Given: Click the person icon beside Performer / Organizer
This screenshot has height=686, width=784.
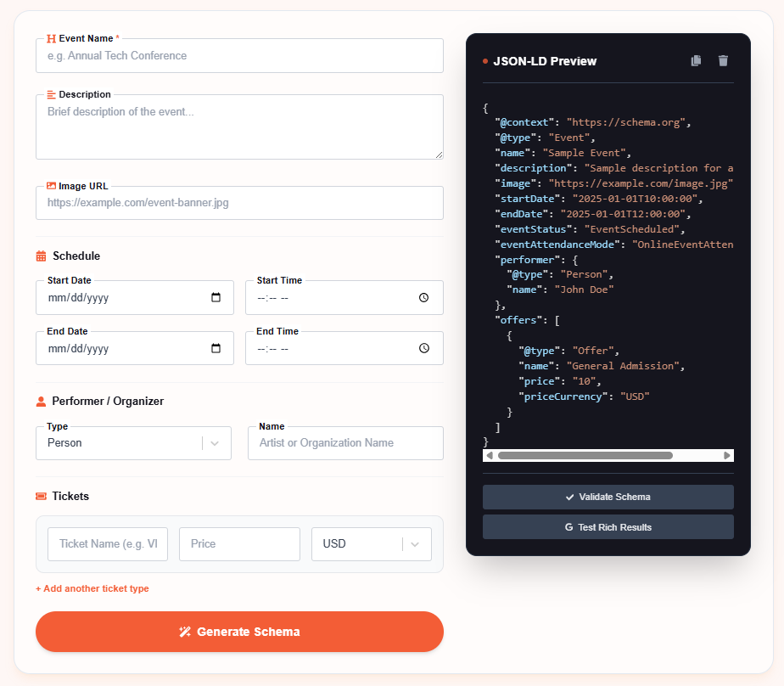Looking at the screenshot, I should click(40, 400).
